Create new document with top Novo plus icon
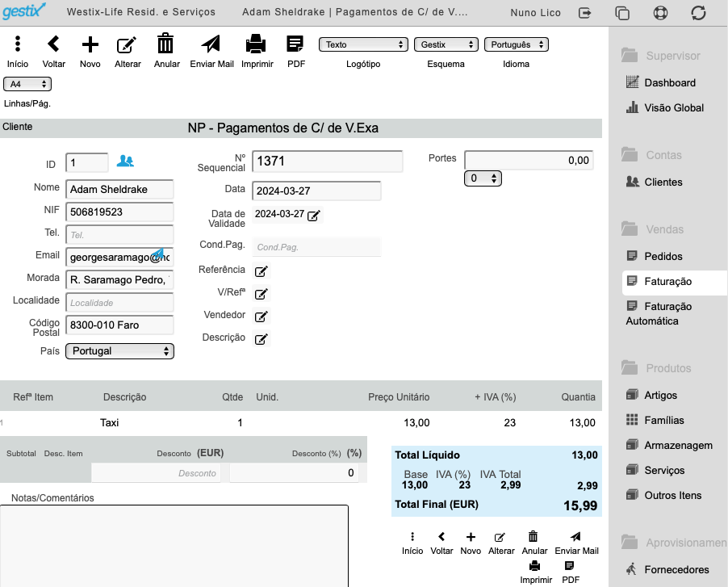 tap(90, 44)
